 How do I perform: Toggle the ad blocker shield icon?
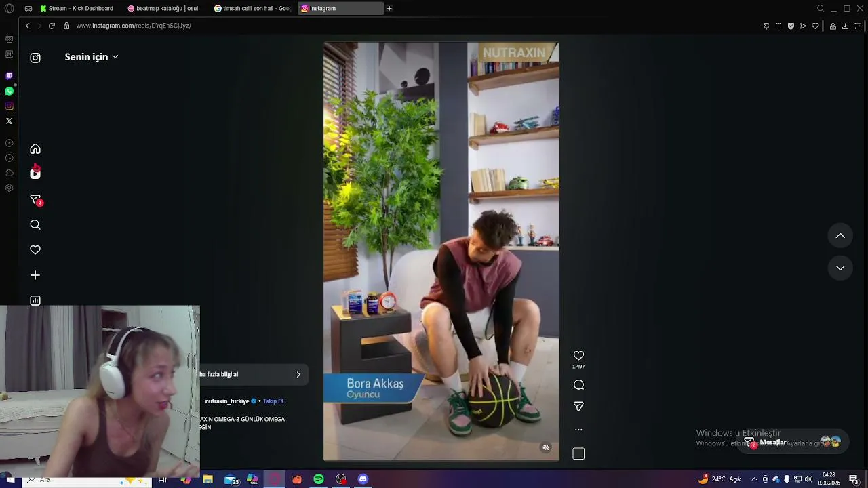[791, 26]
